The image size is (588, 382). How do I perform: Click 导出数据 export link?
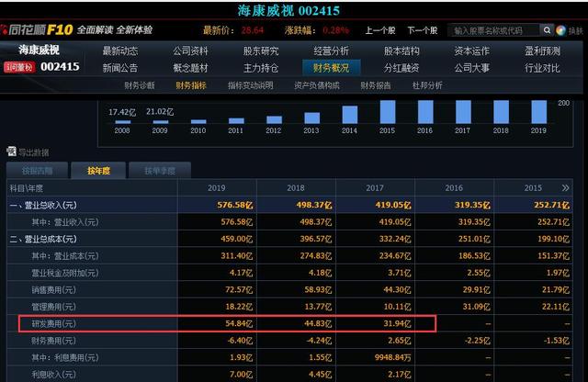[34, 152]
